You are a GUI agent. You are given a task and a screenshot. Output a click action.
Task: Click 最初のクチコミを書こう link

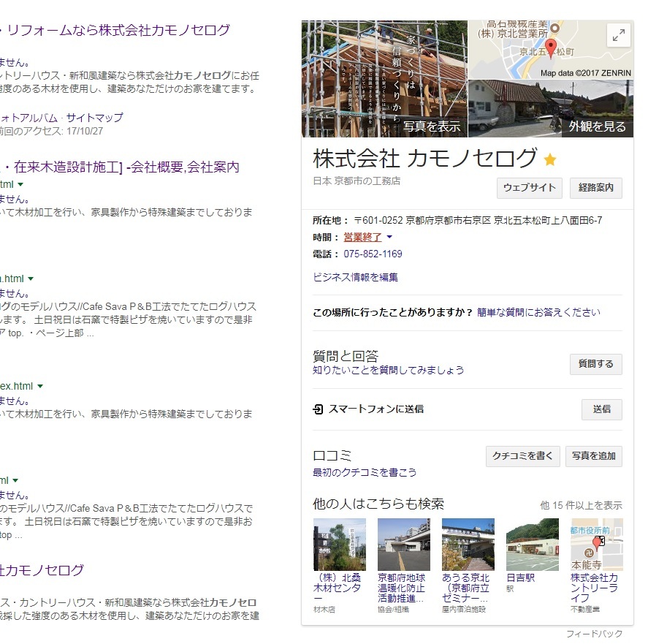[365, 472]
